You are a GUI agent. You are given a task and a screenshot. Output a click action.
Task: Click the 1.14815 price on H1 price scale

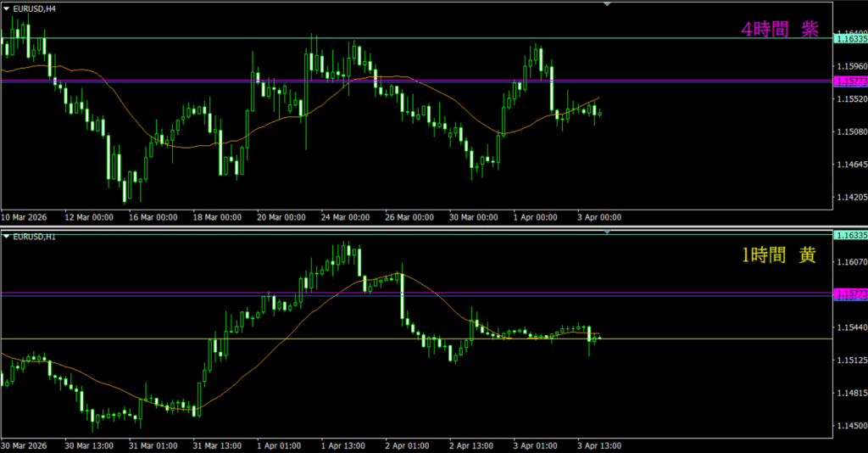849,393
